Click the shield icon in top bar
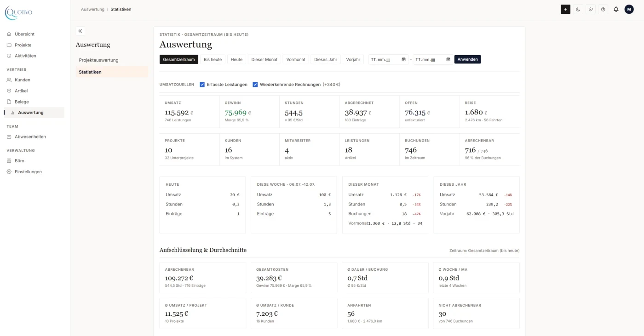The width and height of the screenshot is (644, 336). 591,9
